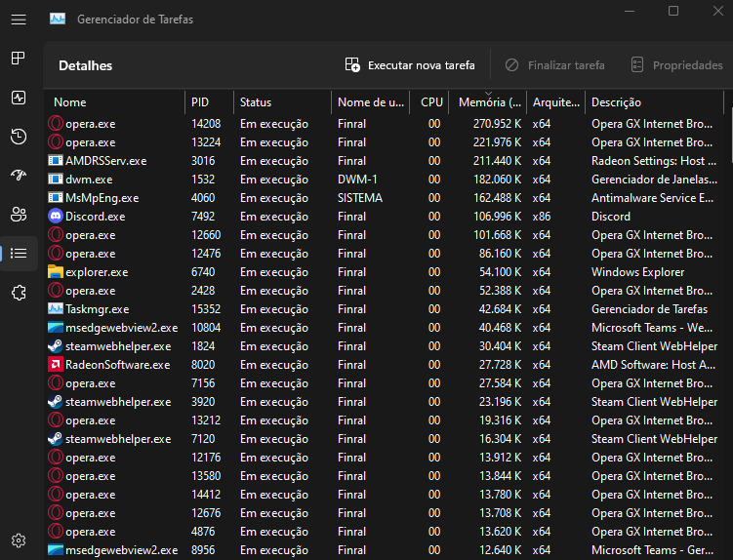Screen dimensions: 733x560
Task: Open the Processes page in sidebar
Action: (x=19, y=58)
